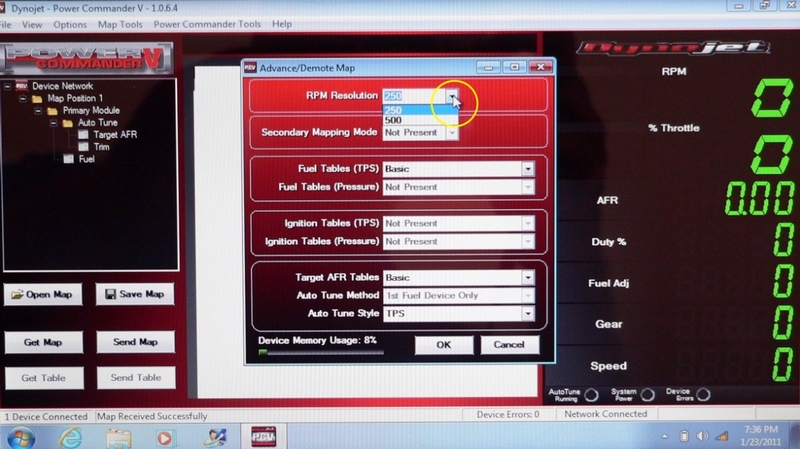The width and height of the screenshot is (800, 449).
Task: Click 'Network Connected' status text
Action: pyautogui.click(x=606, y=414)
